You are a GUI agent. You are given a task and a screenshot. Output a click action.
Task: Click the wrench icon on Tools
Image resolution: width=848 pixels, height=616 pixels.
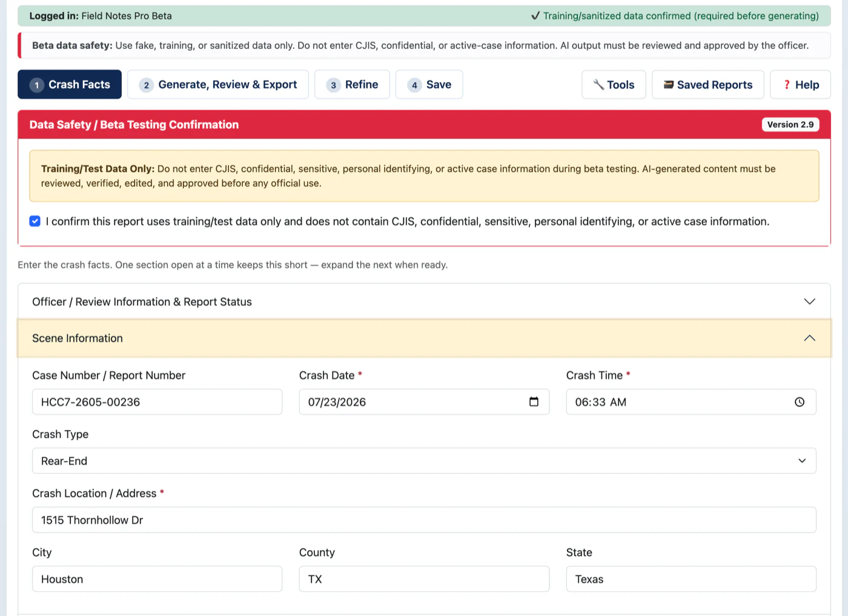point(598,85)
